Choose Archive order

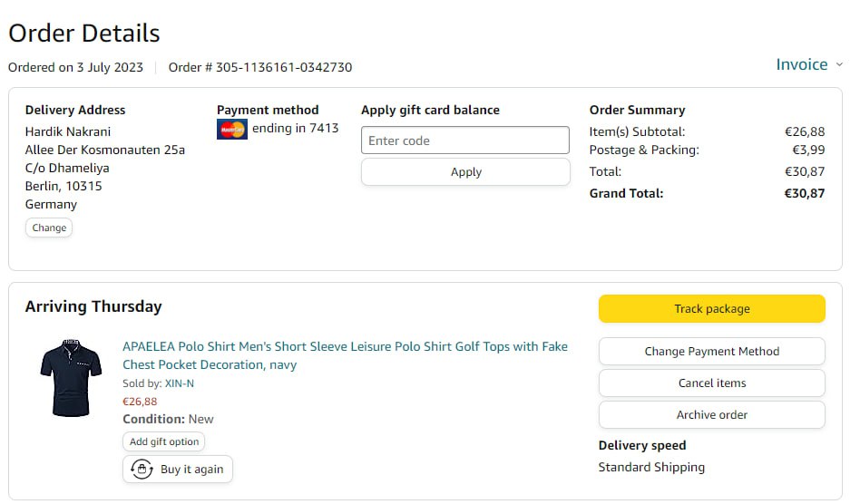711,415
